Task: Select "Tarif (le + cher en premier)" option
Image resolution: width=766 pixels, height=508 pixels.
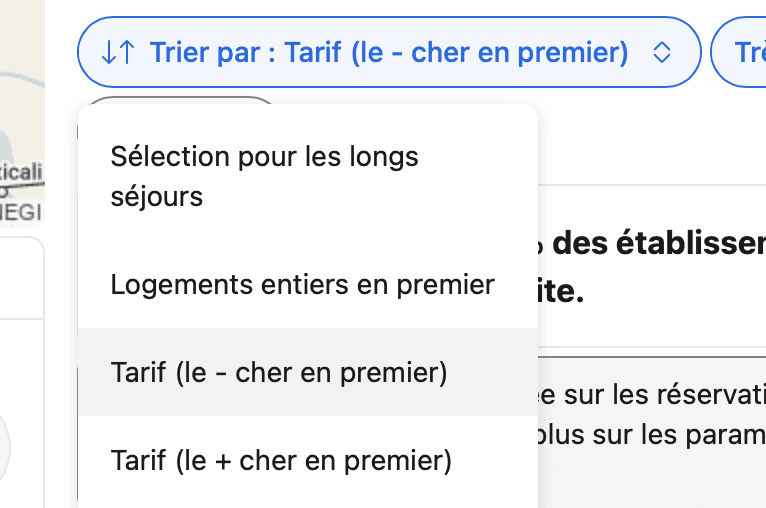Action: pos(308,460)
